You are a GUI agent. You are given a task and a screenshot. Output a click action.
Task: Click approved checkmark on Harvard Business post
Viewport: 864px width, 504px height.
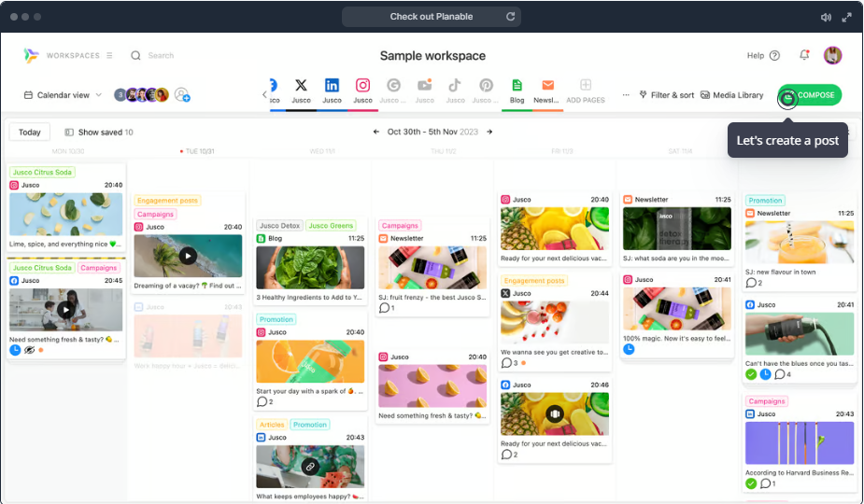pos(751,483)
